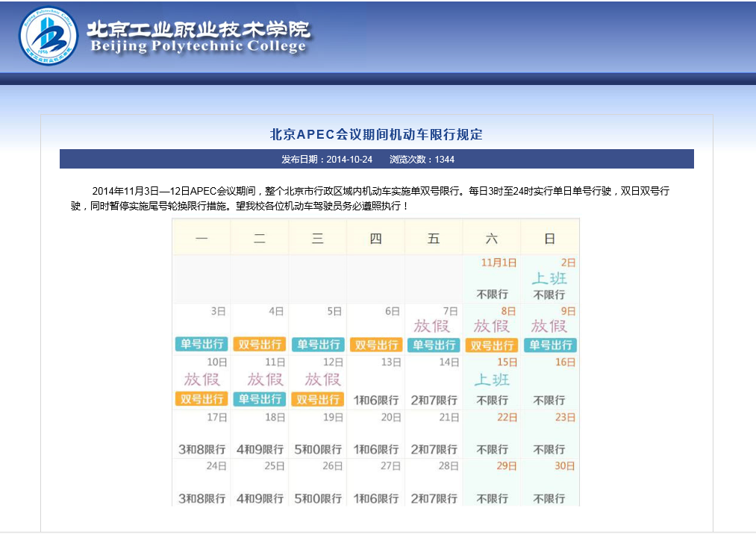The image size is (756, 534).
Task: Click the Monday column header 一
Action: point(202,239)
